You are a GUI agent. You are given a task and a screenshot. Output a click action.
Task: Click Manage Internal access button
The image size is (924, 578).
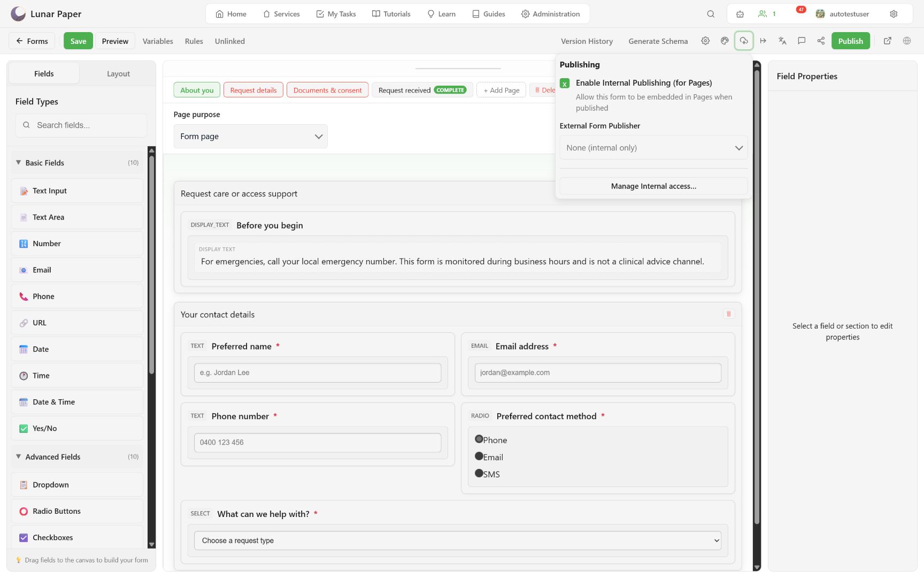[x=653, y=186]
